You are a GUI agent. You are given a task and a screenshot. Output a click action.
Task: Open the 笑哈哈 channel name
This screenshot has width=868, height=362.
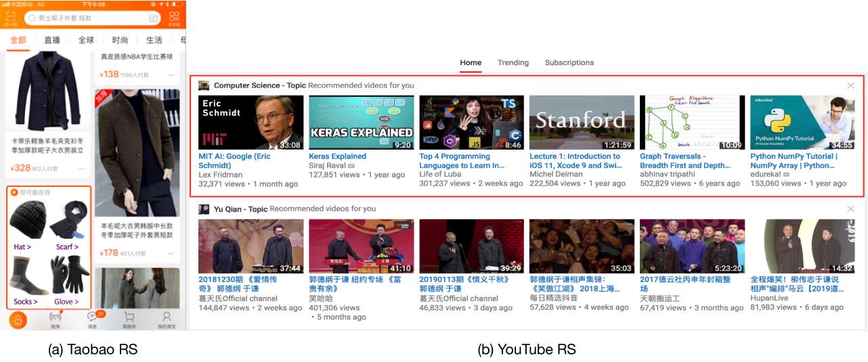click(x=321, y=298)
